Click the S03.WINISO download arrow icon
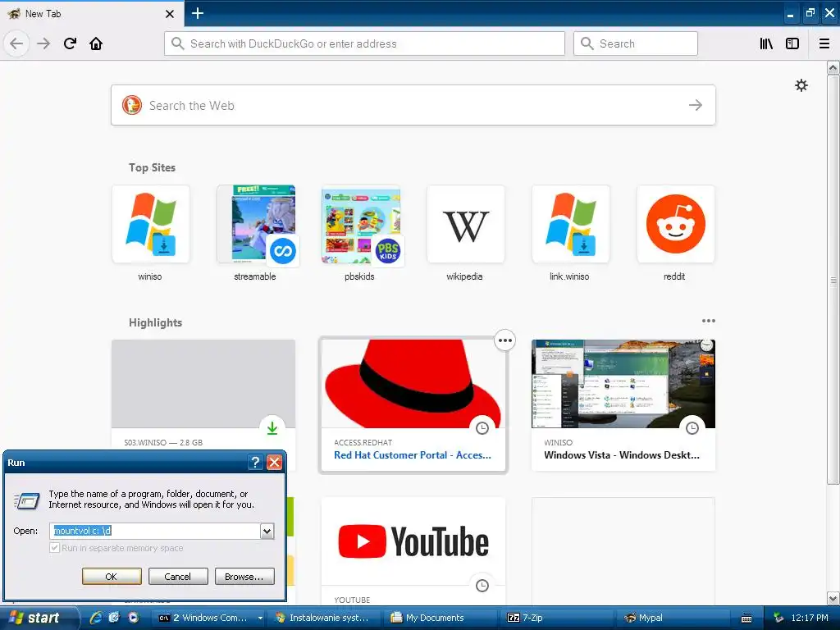The height and width of the screenshot is (630, 840). (x=272, y=428)
